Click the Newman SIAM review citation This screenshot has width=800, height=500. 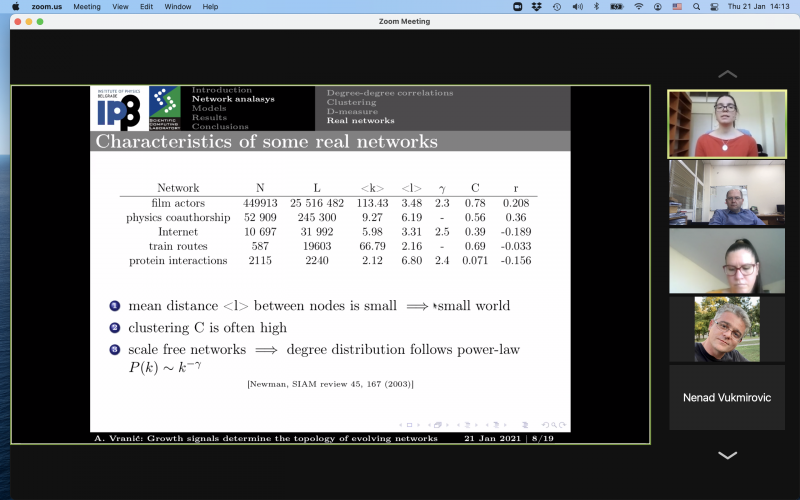pyautogui.click(x=330, y=384)
